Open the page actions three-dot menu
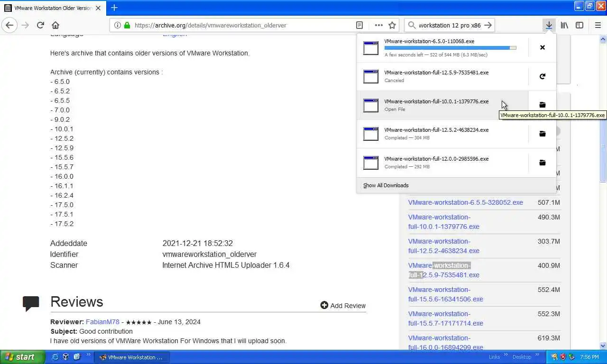Image resolution: width=607 pixels, height=364 pixels. (x=378, y=25)
